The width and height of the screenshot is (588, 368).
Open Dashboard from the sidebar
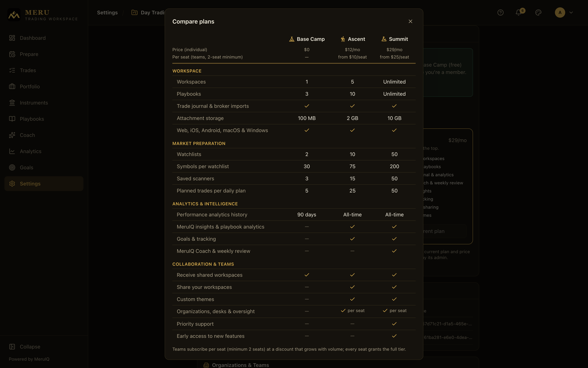click(x=44, y=38)
